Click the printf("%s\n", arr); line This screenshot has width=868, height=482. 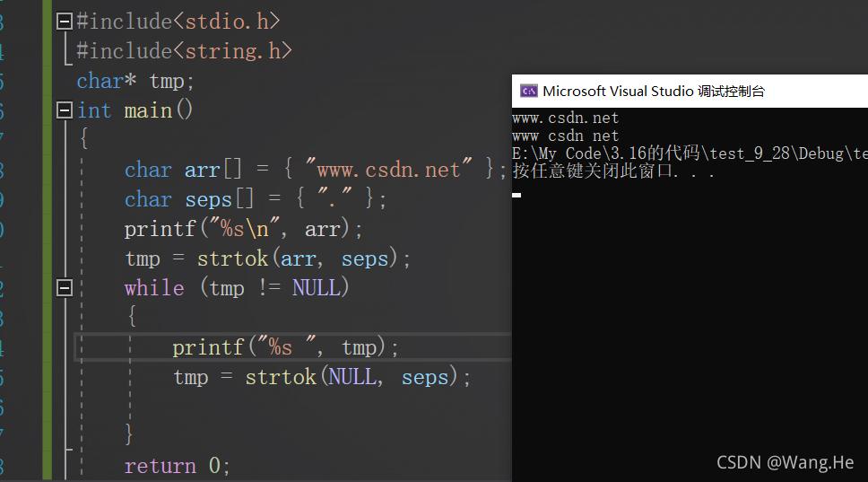pos(243,229)
